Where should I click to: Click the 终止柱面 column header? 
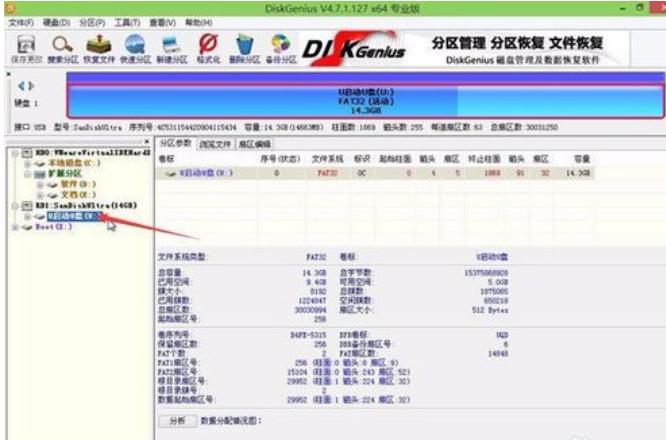tap(484, 159)
